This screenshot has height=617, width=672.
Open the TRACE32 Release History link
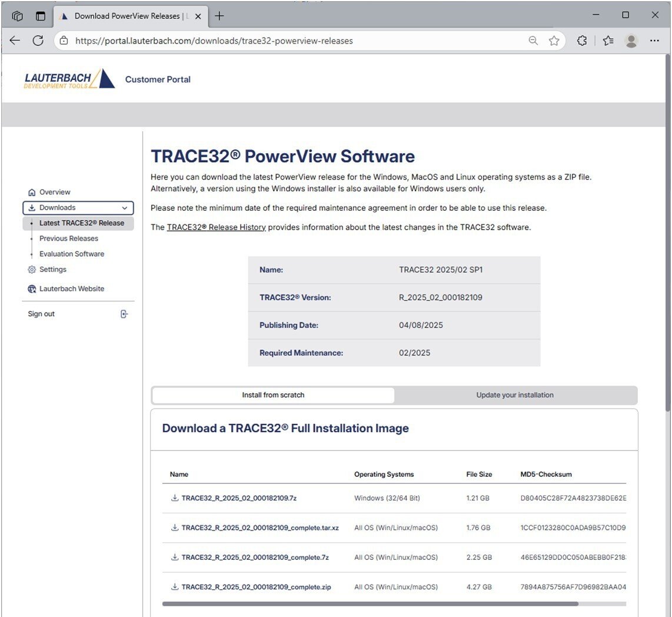[x=216, y=227]
